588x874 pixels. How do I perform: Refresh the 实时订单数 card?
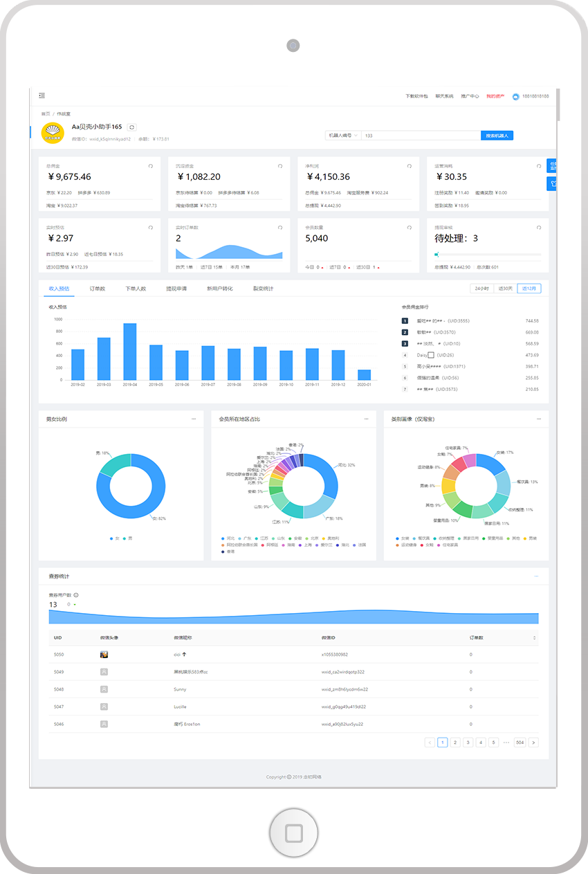click(x=280, y=227)
